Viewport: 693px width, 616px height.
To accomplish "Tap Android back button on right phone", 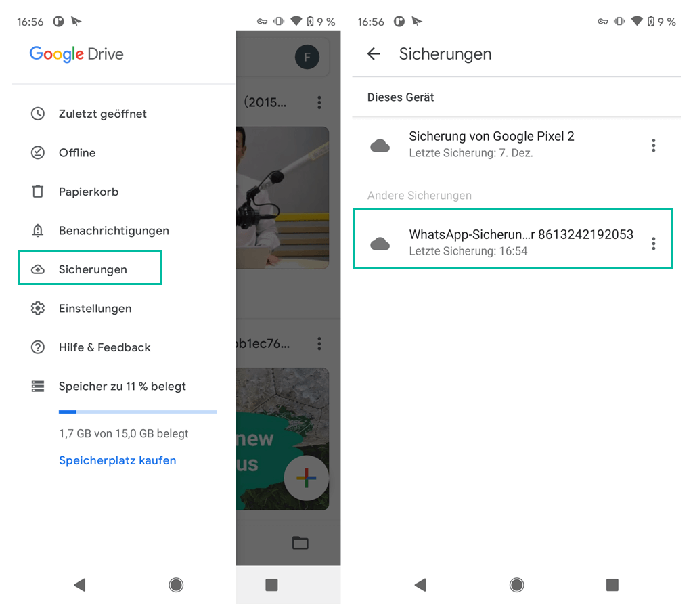I will coord(420,585).
